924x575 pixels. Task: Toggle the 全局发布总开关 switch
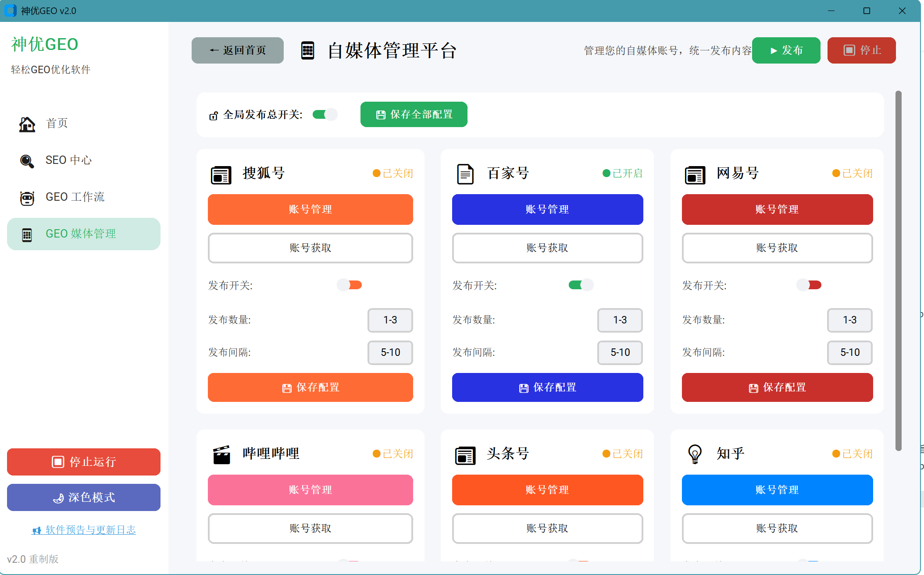coord(325,114)
